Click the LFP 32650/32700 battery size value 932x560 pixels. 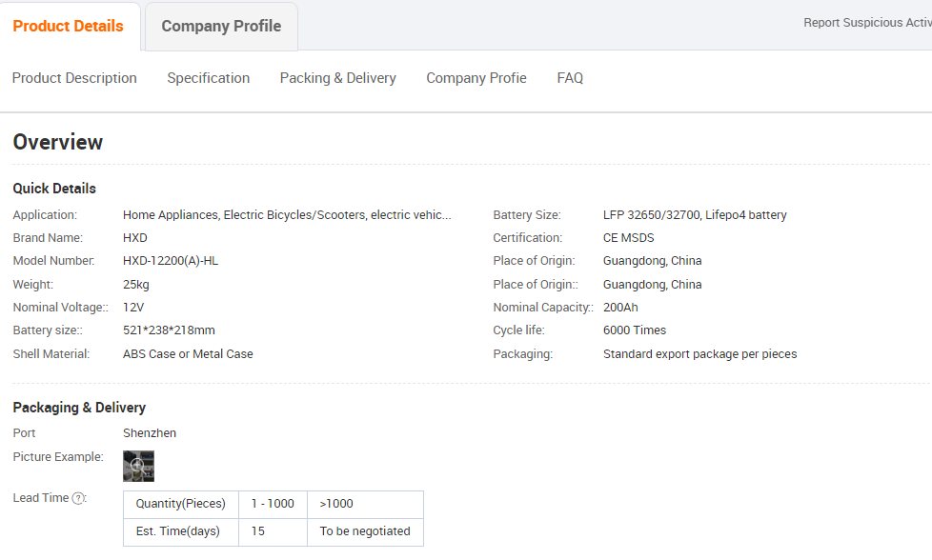tap(695, 215)
